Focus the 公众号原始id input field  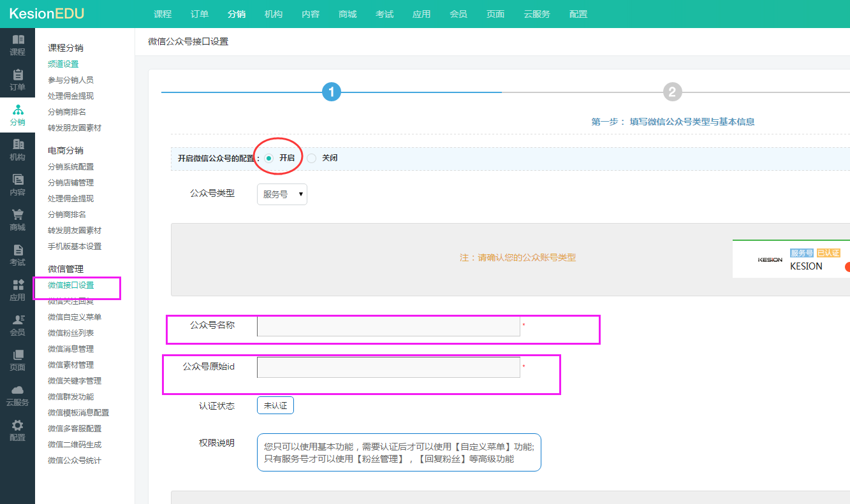(x=388, y=367)
